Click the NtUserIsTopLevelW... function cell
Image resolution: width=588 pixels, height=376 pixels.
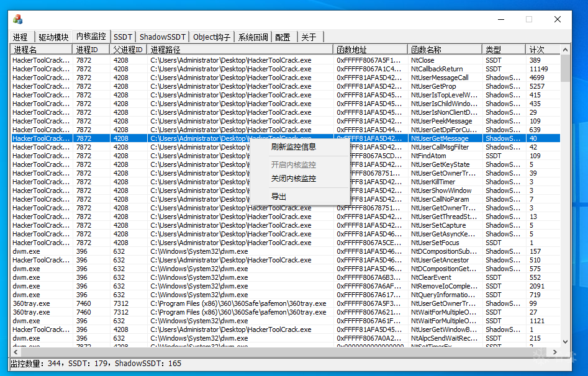pyautogui.click(x=445, y=95)
